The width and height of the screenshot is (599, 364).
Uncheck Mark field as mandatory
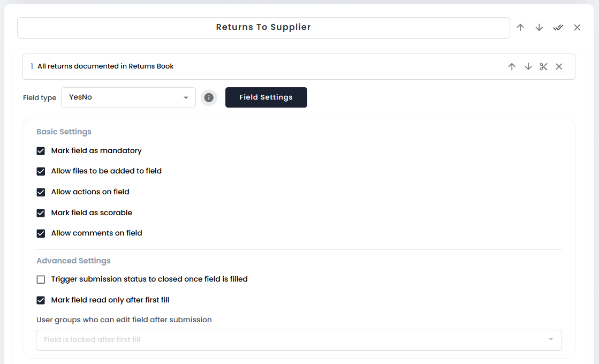click(x=41, y=151)
